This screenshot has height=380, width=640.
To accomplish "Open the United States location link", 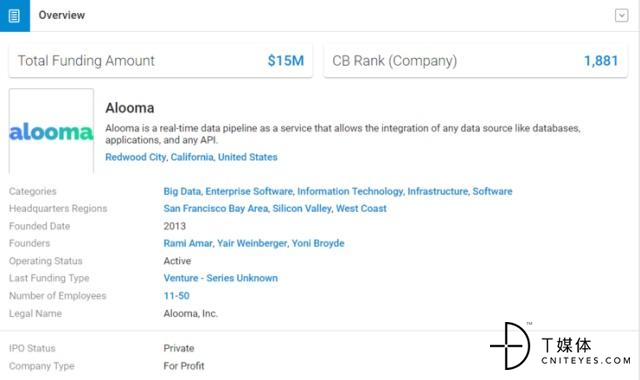I will click(x=247, y=157).
